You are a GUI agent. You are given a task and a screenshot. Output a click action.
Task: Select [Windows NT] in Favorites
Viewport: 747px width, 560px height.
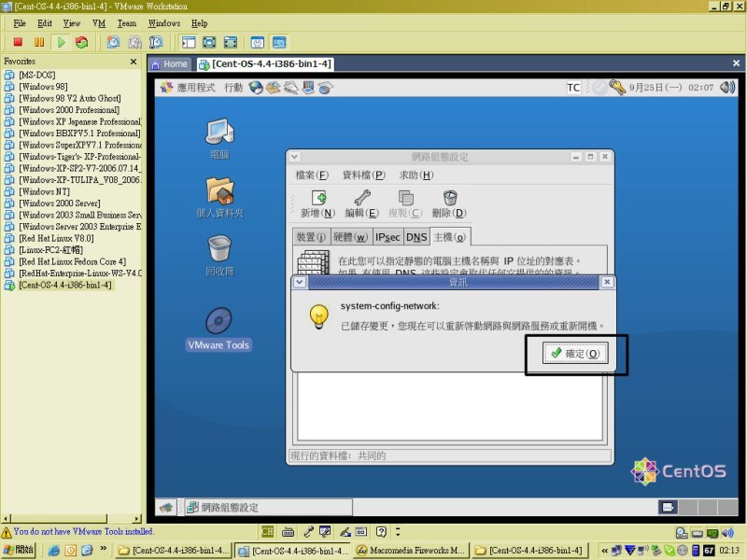44,191
